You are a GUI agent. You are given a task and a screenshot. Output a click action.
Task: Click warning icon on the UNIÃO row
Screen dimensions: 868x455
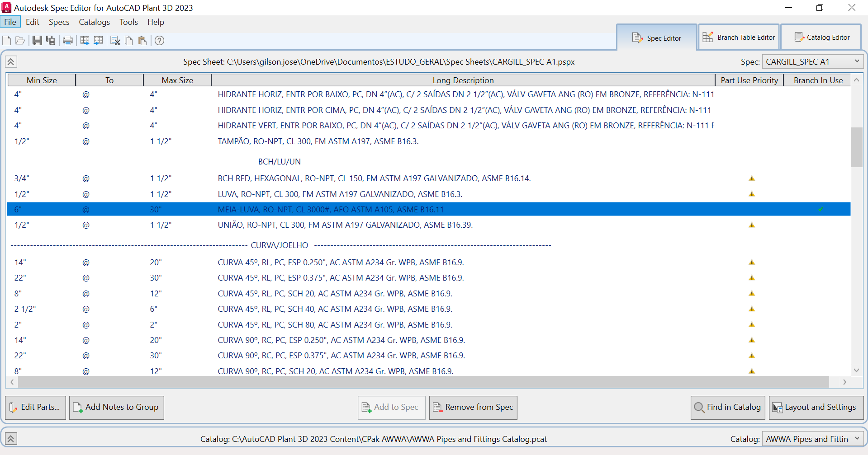coord(752,225)
